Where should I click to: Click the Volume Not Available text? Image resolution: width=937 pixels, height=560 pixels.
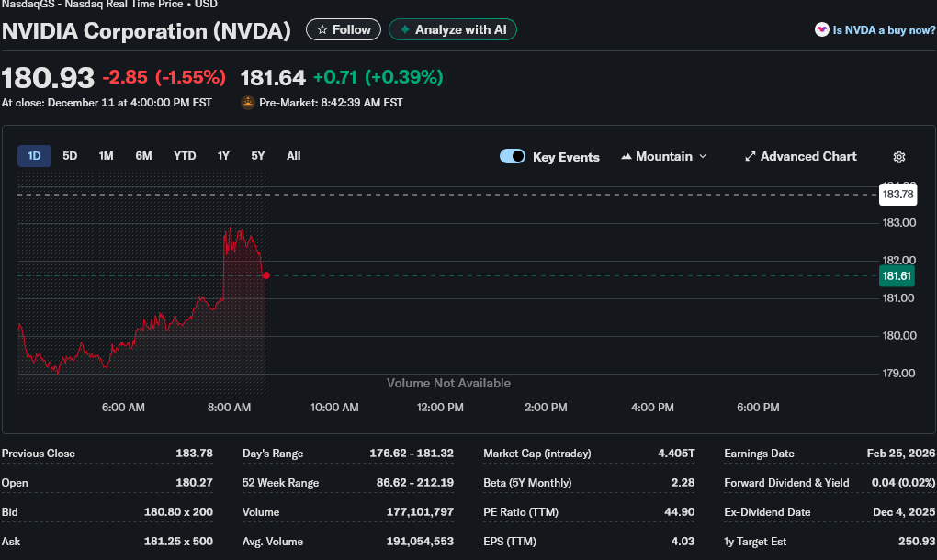click(x=448, y=384)
